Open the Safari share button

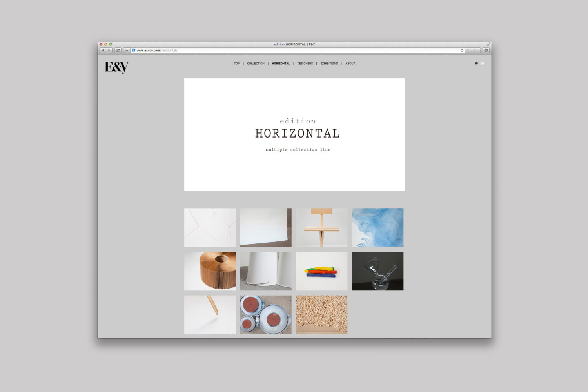click(x=118, y=50)
